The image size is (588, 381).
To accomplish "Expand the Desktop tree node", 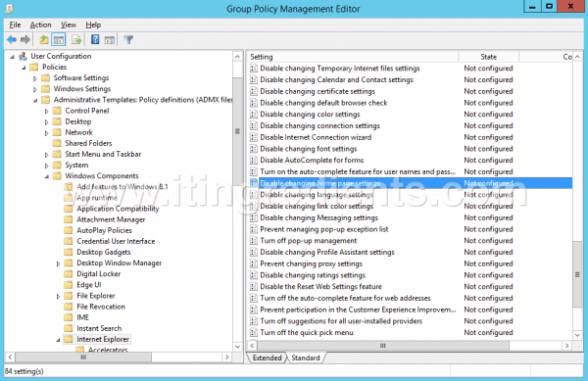I will (47, 121).
